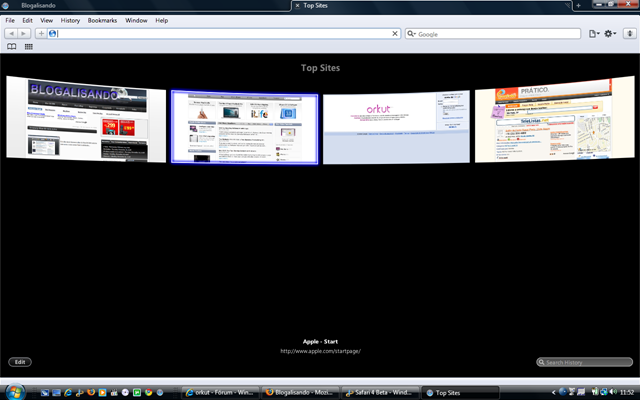The width and height of the screenshot is (640, 400).
Task: Click inside the address bar field
Action: tap(224, 33)
